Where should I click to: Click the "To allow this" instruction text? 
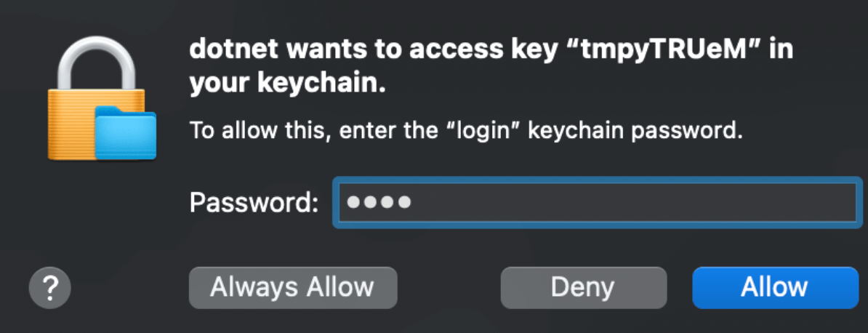[260, 132]
